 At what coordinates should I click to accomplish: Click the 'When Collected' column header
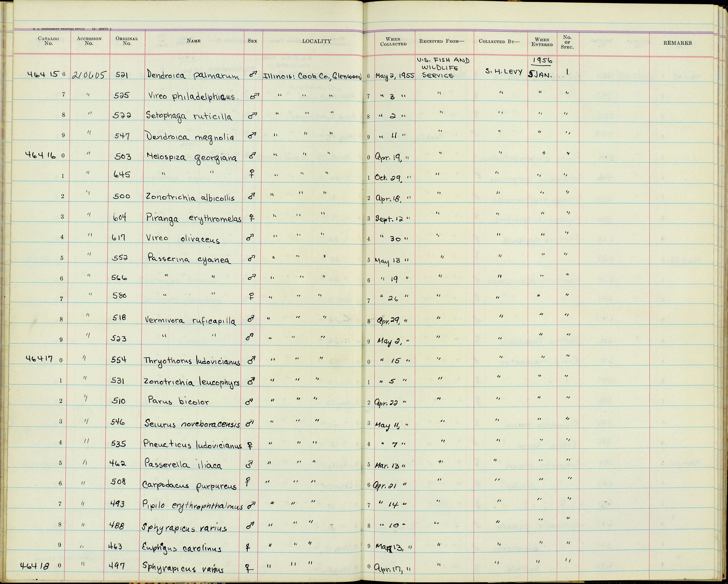pyautogui.click(x=393, y=42)
